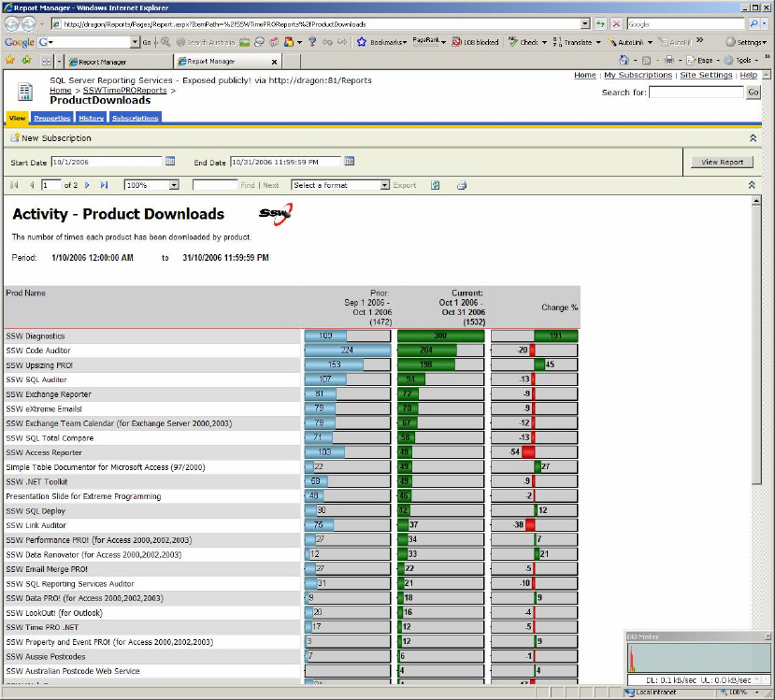The height and width of the screenshot is (700, 775).
Task: Refresh the report using toolbar icon
Action: point(436,185)
